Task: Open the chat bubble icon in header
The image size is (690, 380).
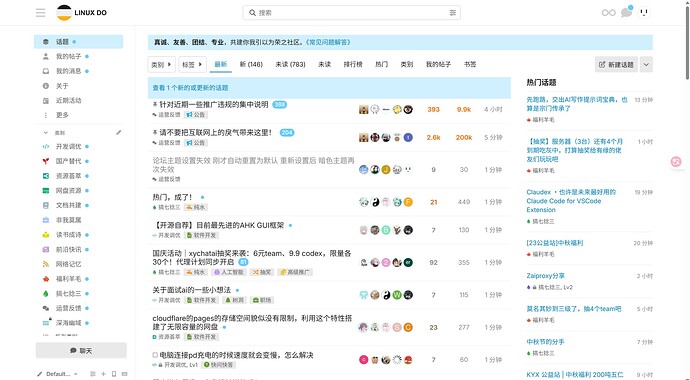Action: pyautogui.click(x=626, y=13)
